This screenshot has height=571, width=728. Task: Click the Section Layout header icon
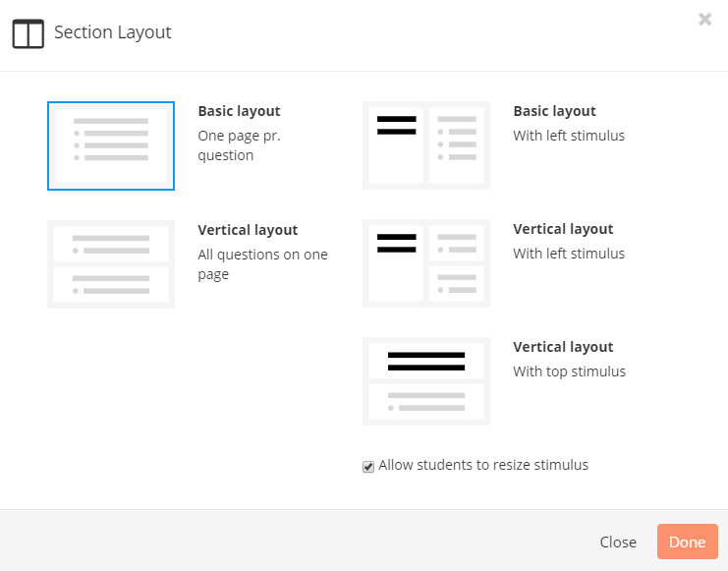pos(28,34)
